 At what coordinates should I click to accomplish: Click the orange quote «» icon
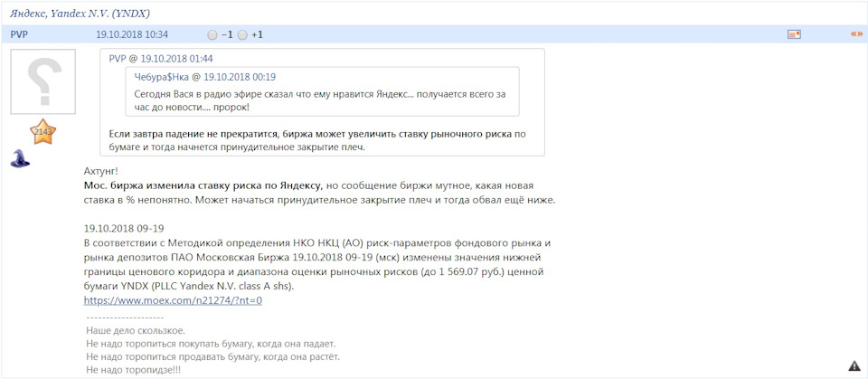856,34
